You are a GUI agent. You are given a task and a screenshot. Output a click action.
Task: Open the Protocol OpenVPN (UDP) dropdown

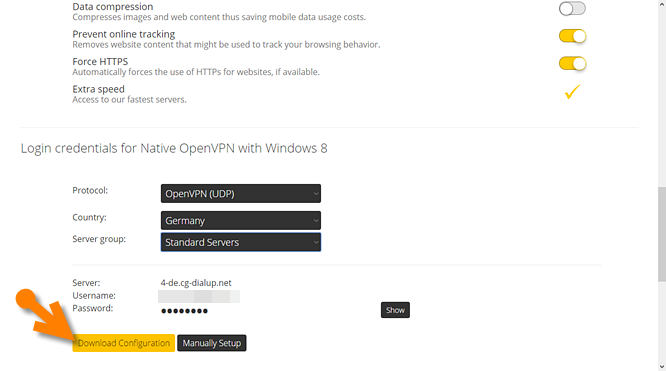click(240, 193)
